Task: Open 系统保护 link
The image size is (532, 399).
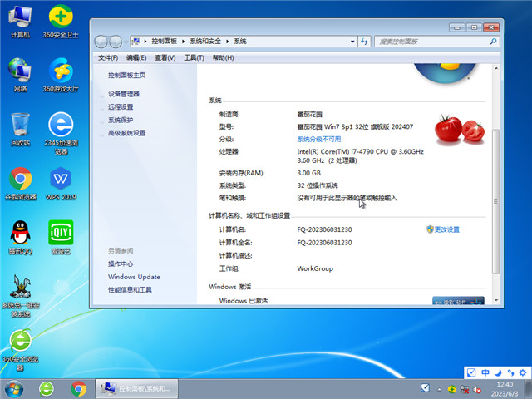Action: (121, 120)
